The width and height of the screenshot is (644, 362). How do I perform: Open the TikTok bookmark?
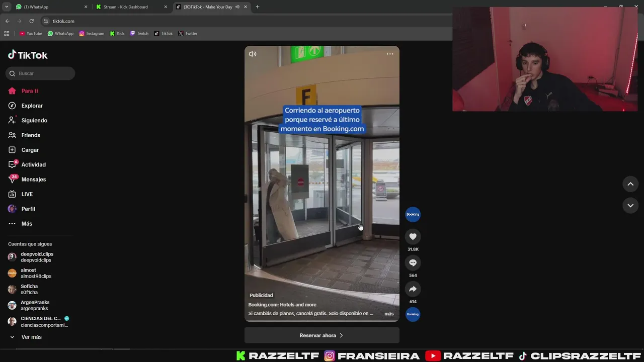(x=163, y=34)
